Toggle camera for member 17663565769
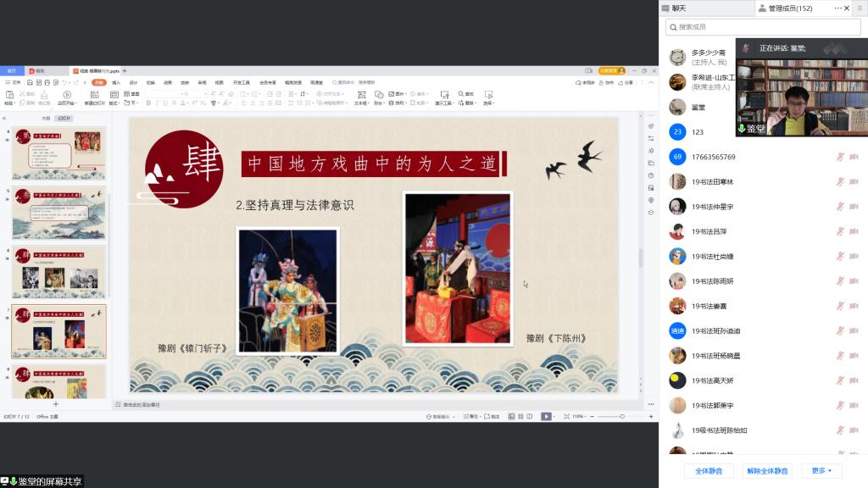868x488 pixels. [x=854, y=157]
